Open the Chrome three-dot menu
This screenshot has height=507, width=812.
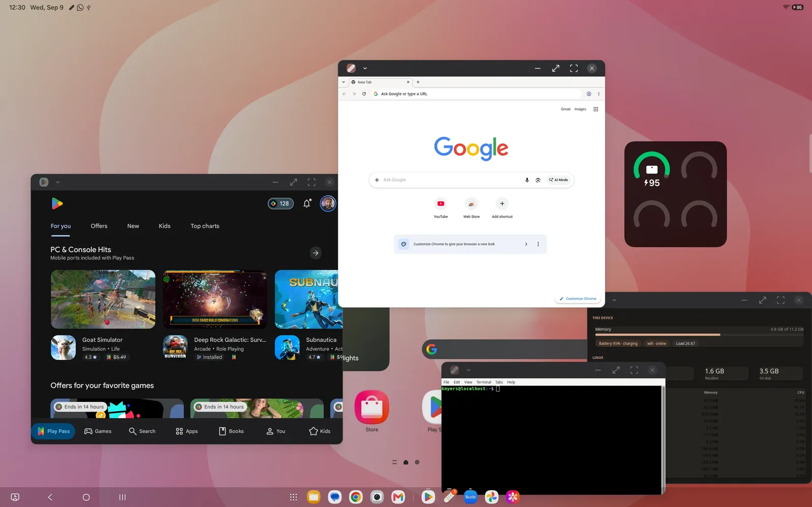[x=599, y=94]
